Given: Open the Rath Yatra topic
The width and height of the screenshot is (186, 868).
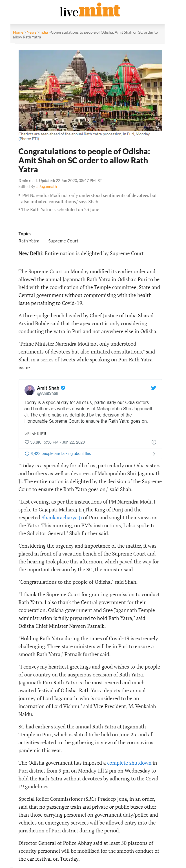Looking at the screenshot, I should pos(29,241).
